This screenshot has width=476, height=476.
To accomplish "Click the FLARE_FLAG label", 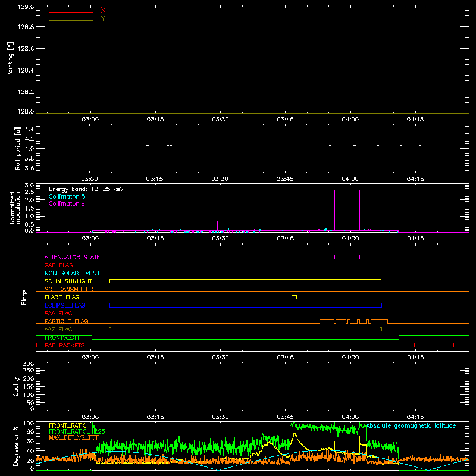I will coord(62,297).
